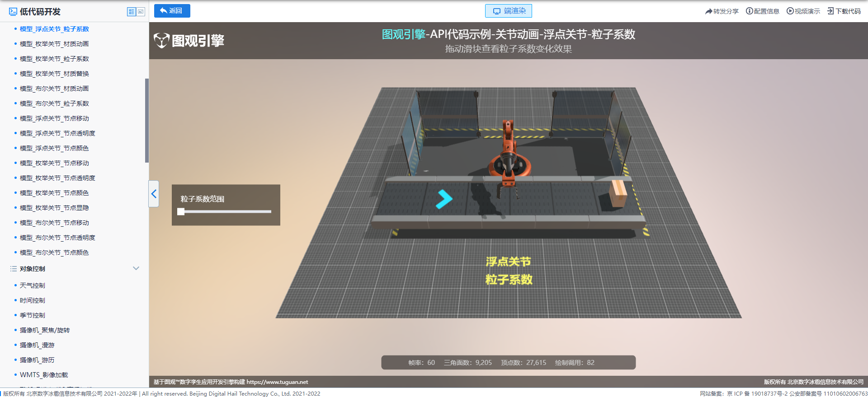Select 模型_浮点关节_节点颜色
The width and height of the screenshot is (868, 397).
coord(54,148)
